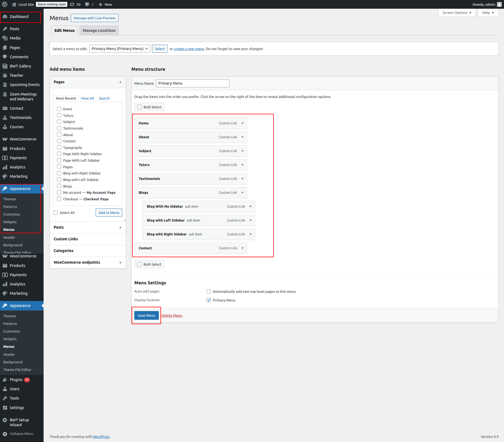
Task: Click the comments bubble icon in admin bar
Action: pyautogui.click(x=87, y=4)
